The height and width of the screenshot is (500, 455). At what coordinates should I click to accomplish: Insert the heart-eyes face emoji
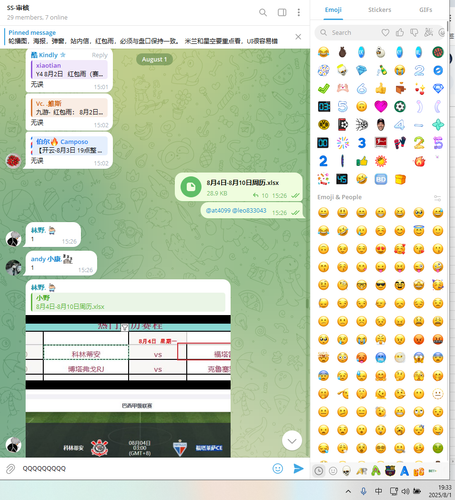coord(381,249)
